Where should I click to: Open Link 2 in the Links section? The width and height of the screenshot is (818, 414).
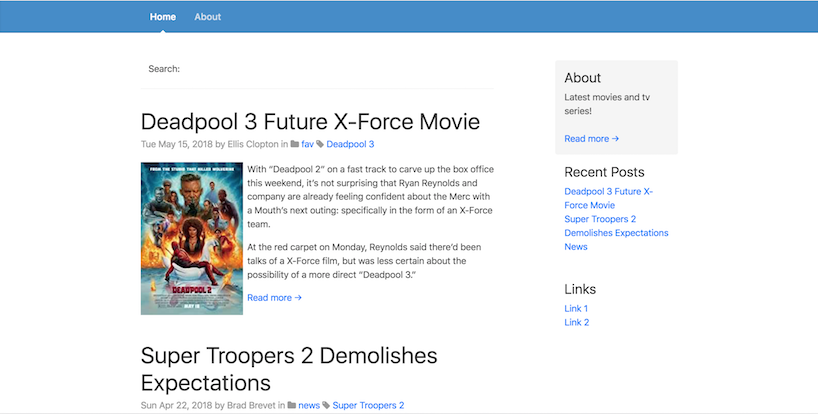click(576, 322)
